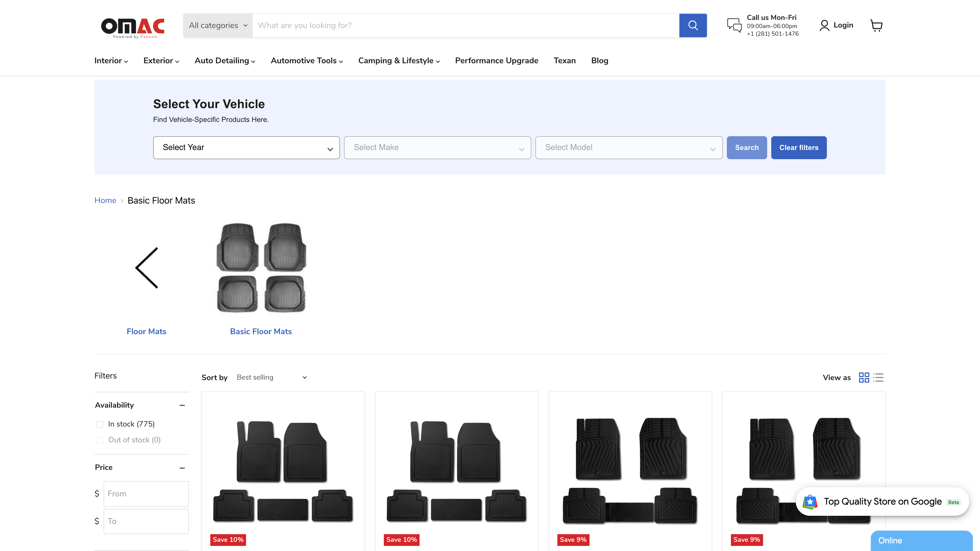The height and width of the screenshot is (551, 980).
Task: Open the shopping cart icon
Action: click(x=877, y=25)
